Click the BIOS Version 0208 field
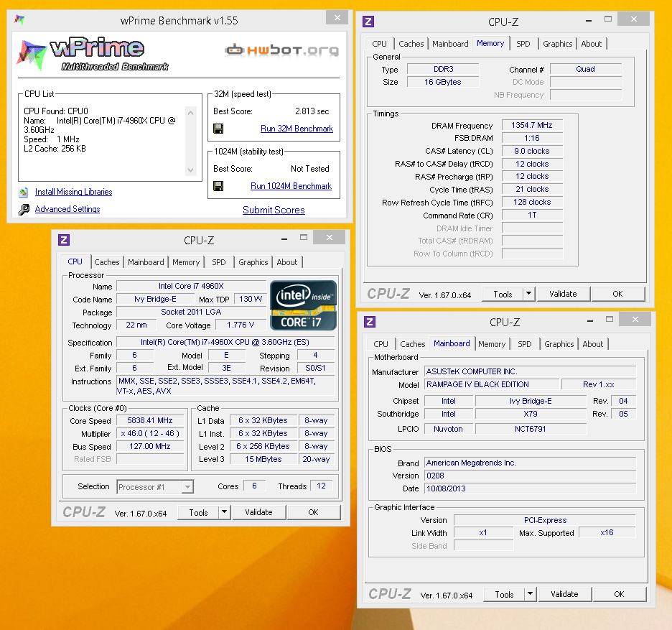672x630 pixels. click(530, 476)
